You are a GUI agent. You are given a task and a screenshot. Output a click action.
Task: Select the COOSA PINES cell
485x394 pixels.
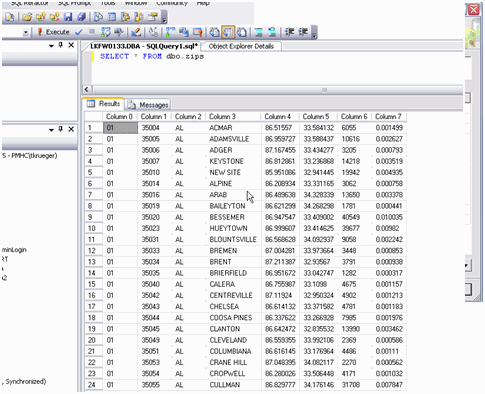click(233, 318)
